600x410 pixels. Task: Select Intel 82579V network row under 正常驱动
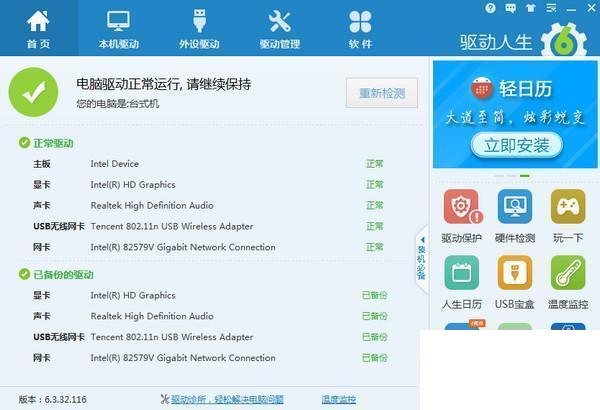[x=209, y=247]
